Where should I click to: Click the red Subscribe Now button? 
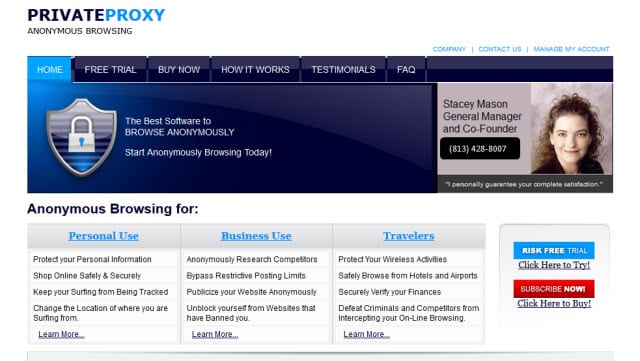click(554, 289)
